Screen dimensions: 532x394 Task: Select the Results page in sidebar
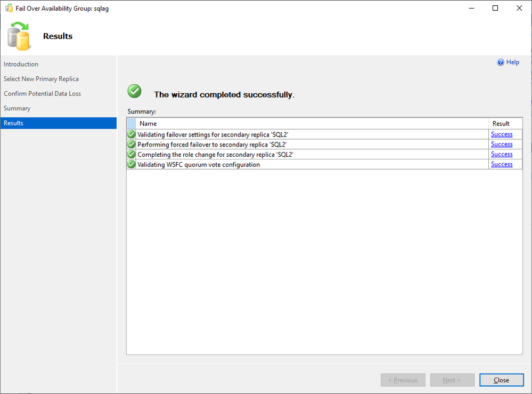[x=14, y=123]
